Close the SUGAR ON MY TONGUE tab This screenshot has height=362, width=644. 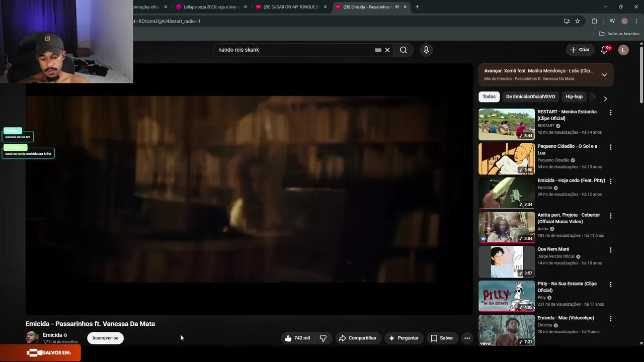325,7
